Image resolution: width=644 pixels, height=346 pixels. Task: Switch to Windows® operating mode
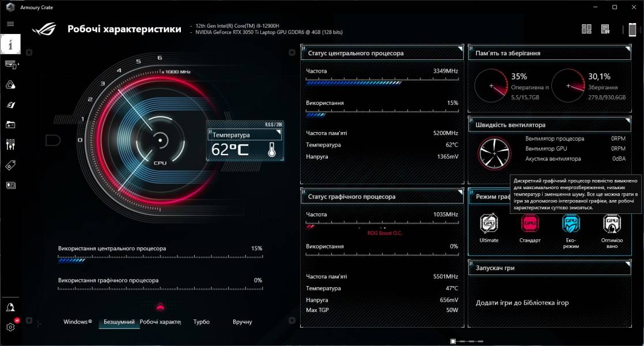(78, 322)
